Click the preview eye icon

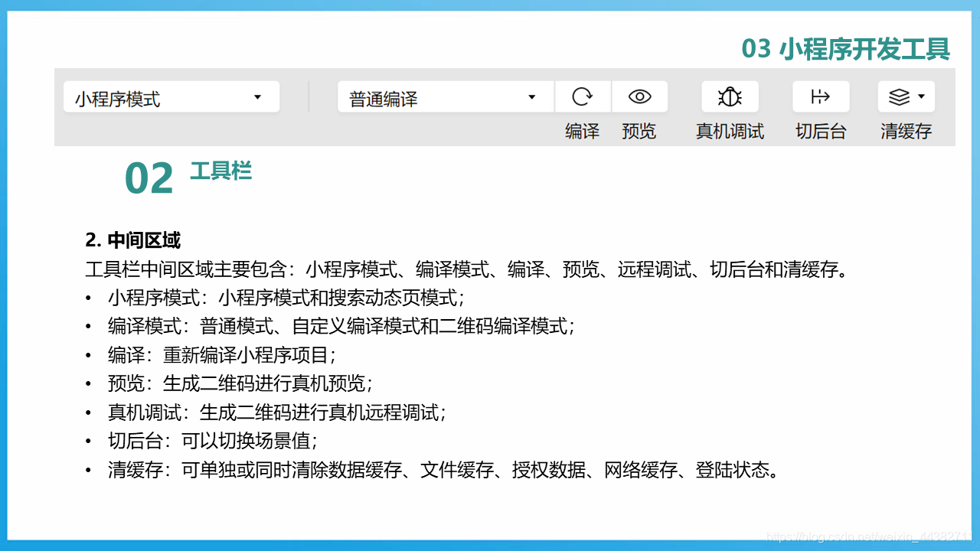pos(639,96)
